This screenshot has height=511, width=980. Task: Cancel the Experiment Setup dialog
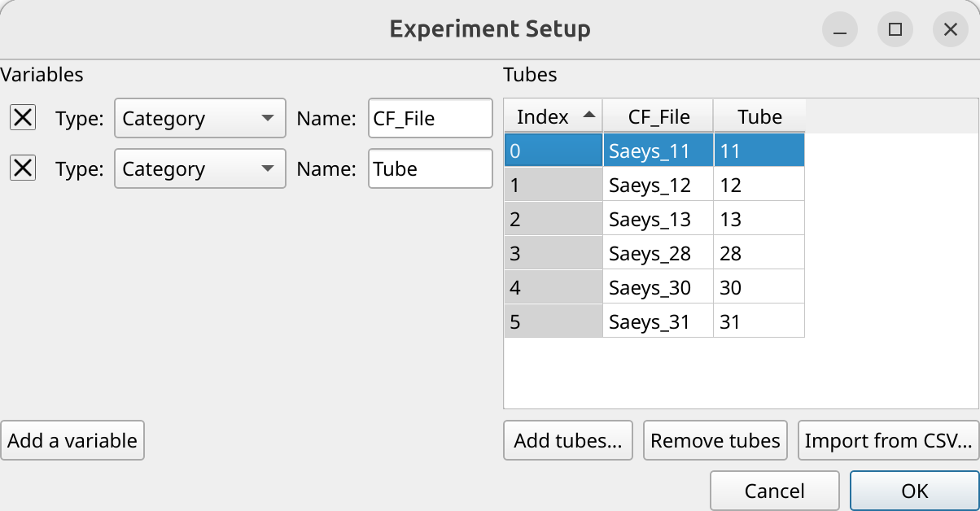click(x=775, y=491)
